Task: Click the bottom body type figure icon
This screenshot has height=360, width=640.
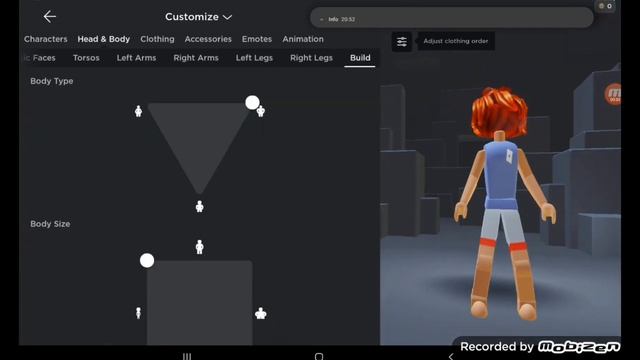Action: point(199,207)
